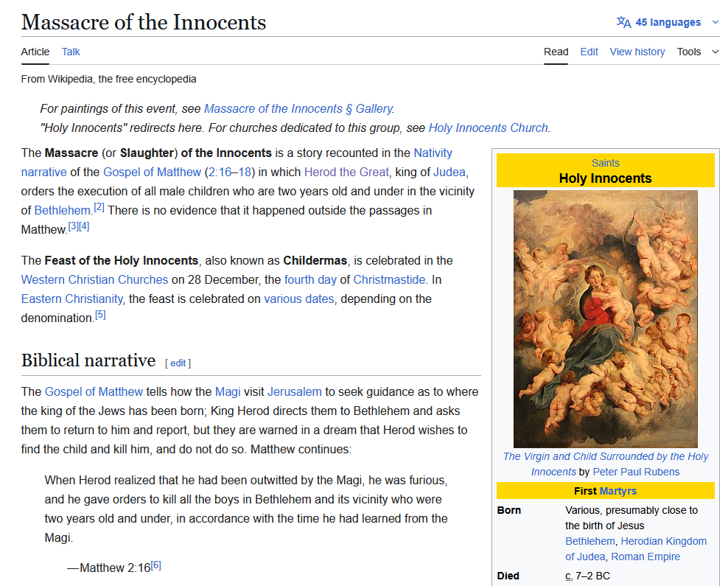Open the Christmastide link
728x586 pixels.
pos(389,279)
